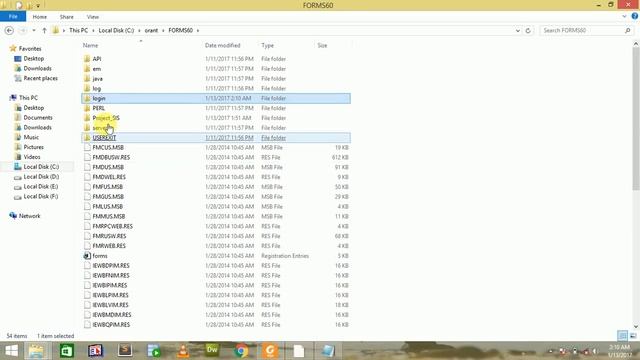This screenshot has height=360, width=640.
Task: Launch Google Chrome from the taskbar
Action: [241, 351]
